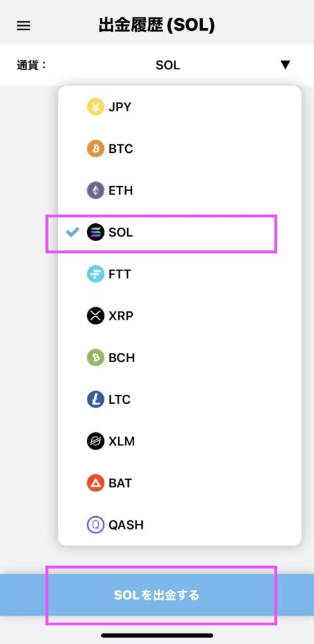This screenshot has height=644, width=314.
Task: Click the FTT token icon
Action: click(96, 274)
